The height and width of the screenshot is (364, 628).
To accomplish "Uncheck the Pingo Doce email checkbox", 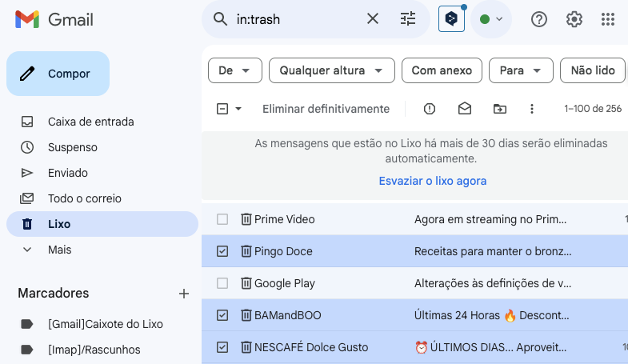I will coord(222,251).
